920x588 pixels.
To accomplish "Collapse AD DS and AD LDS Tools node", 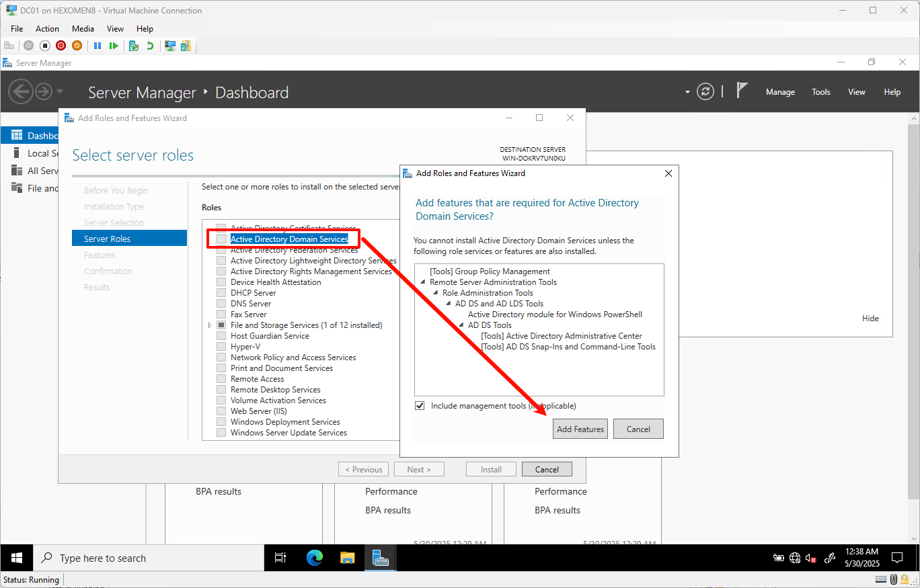I will tap(449, 304).
